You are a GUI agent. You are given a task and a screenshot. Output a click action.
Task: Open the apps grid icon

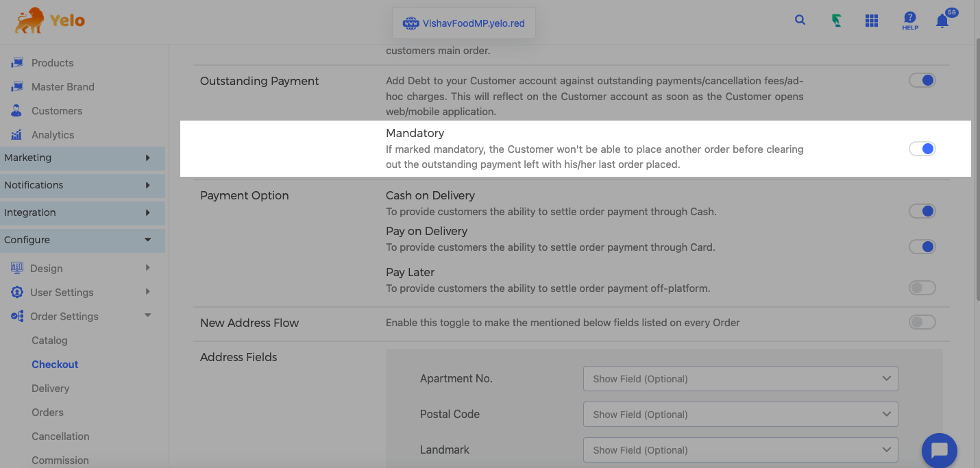(x=872, y=21)
